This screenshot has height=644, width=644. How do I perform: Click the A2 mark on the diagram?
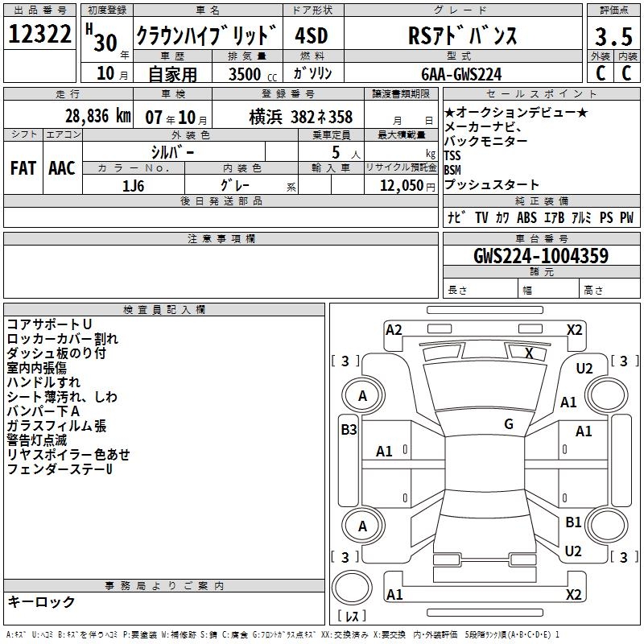(x=394, y=329)
